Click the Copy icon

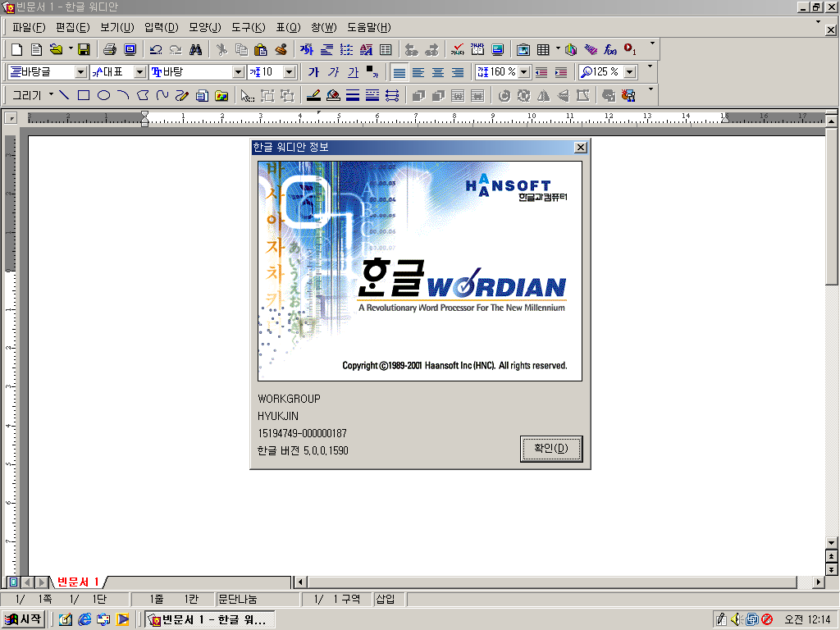pyautogui.click(x=242, y=50)
